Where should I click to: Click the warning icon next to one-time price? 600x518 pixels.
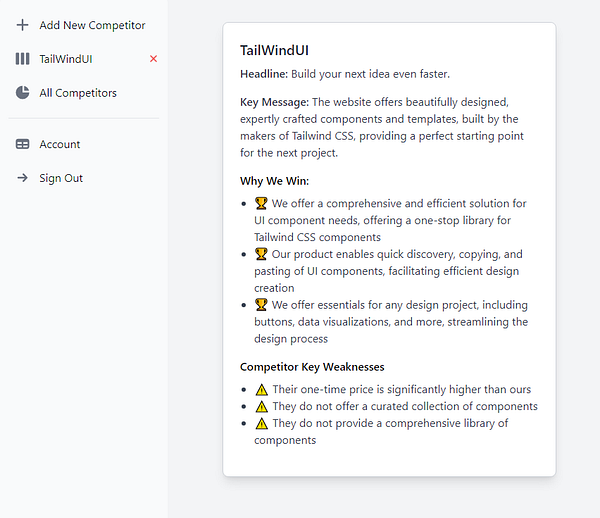(262, 390)
